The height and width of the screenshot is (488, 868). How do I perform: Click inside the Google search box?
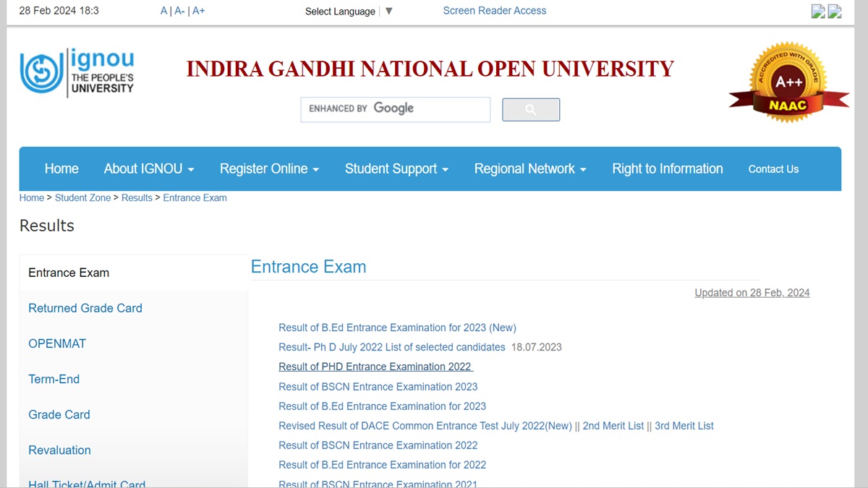[395, 109]
